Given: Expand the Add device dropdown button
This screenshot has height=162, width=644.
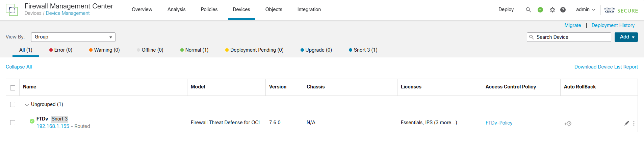Looking at the screenshot, I should [x=626, y=37].
